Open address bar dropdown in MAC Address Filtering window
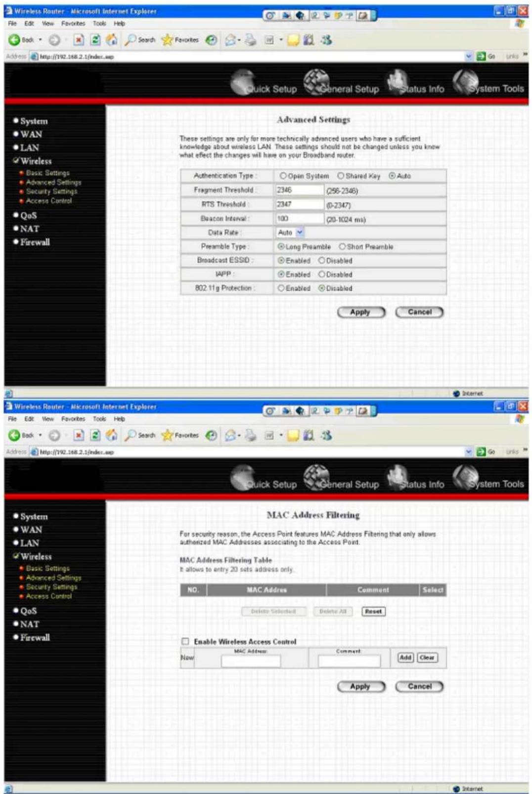Image resolution: width=532 pixels, height=794 pixels. click(x=469, y=452)
